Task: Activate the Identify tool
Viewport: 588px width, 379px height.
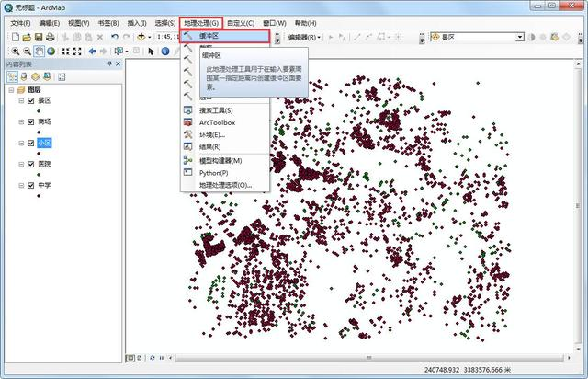Action: pyautogui.click(x=165, y=52)
